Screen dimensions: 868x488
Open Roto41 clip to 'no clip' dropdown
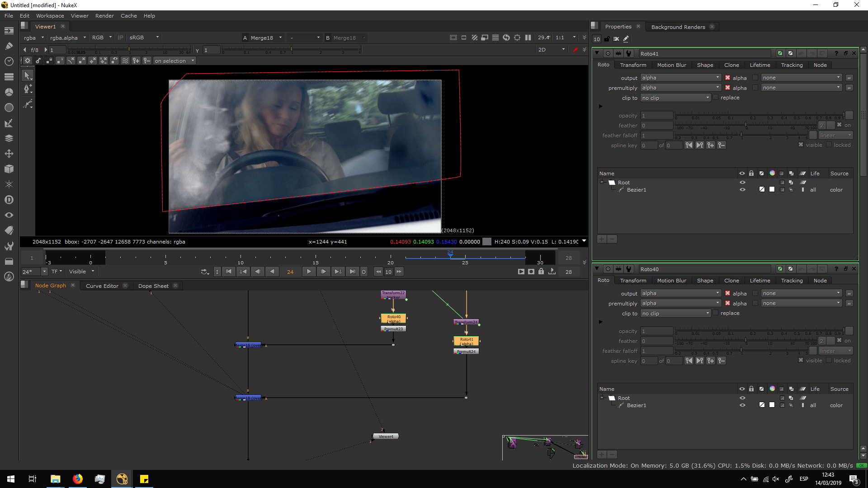[x=675, y=98]
